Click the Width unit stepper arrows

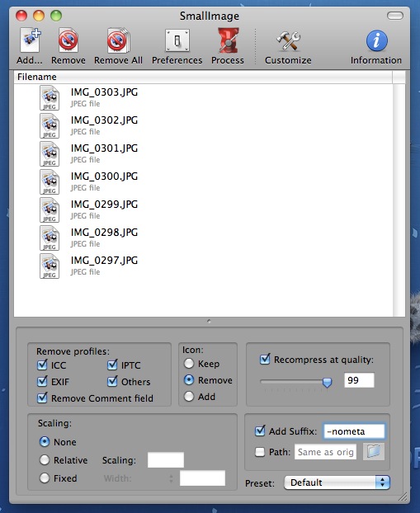[171, 478]
